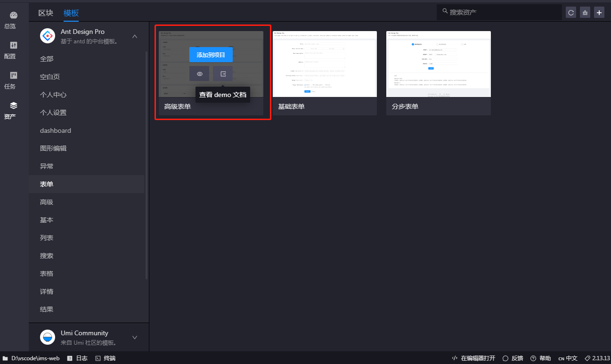Click the folder icon in status bar

pyautogui.click(x=6, y=358)
